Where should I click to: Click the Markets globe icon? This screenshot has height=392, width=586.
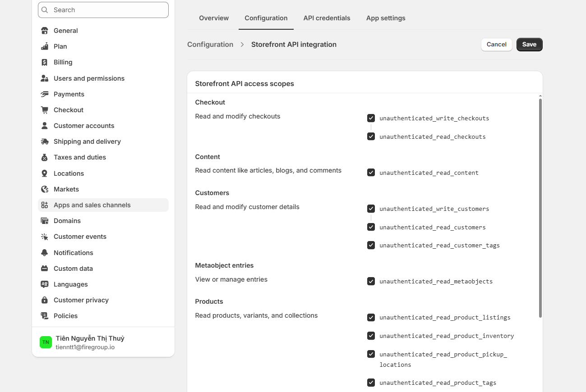44,189
